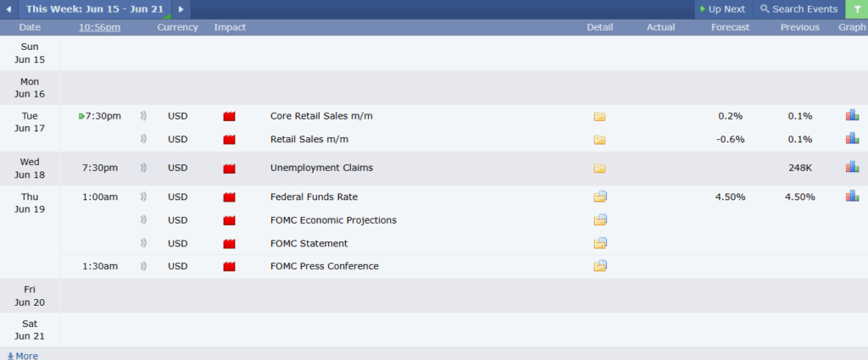Viewport: 868px width, 360px height.
Task: Open FOMC Economic Projections event row
Action: click(464, 220)
